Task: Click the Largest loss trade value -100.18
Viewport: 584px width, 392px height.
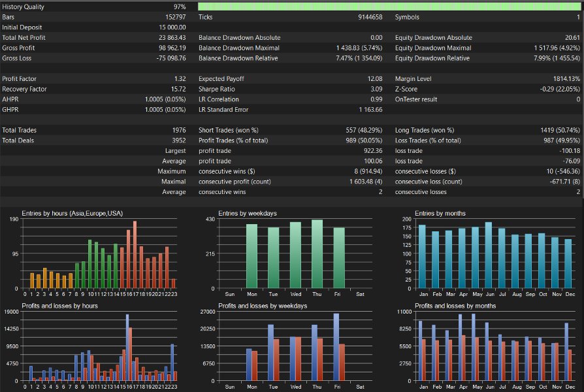Action: pos(570,150)
